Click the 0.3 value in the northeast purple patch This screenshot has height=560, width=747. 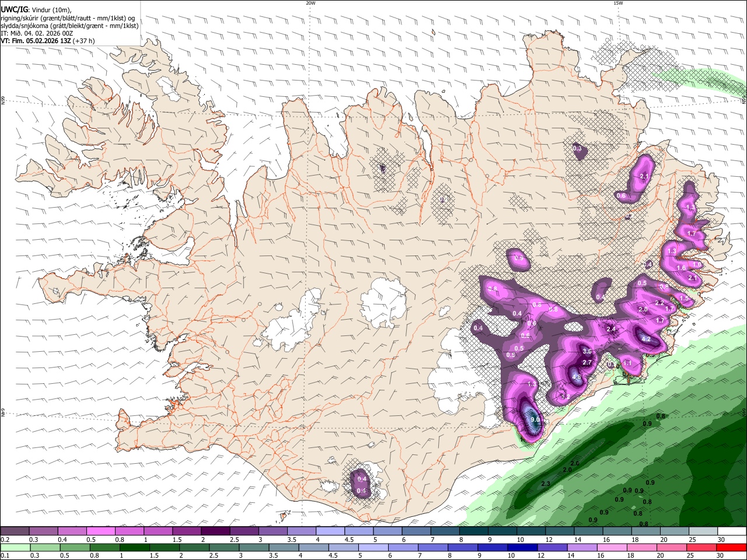coord(577,149)
